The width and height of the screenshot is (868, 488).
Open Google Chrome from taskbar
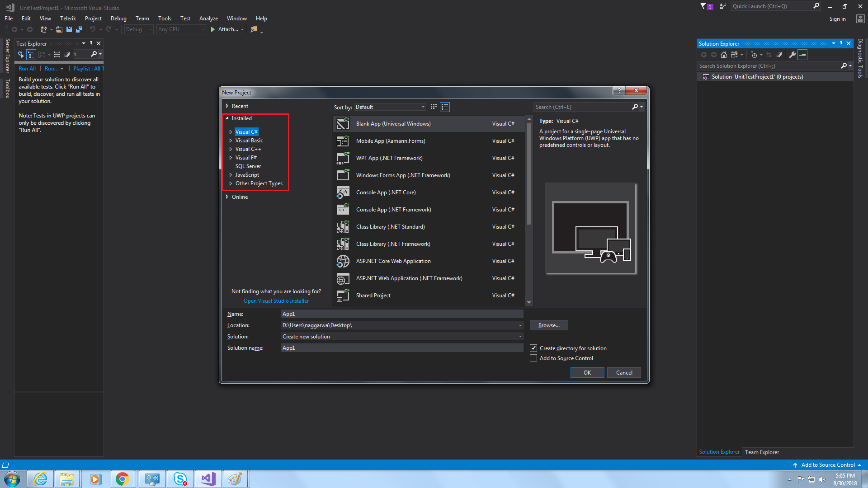pos(122,479)
